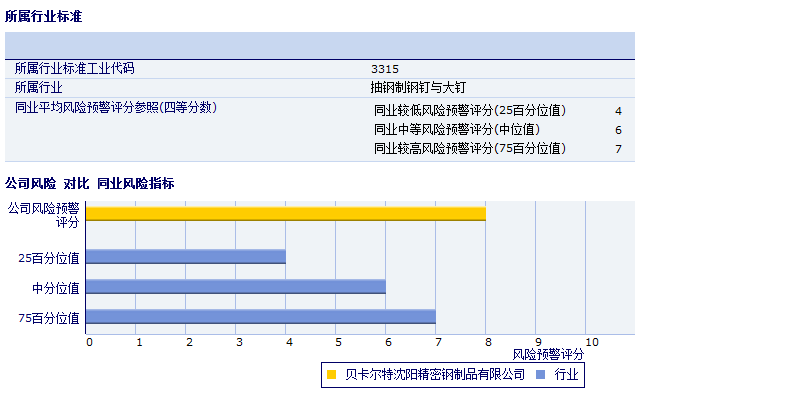Viewport: 797px width, 399px height.
Task: Click the 行业 legend label
Action: (x=567, y=375)
